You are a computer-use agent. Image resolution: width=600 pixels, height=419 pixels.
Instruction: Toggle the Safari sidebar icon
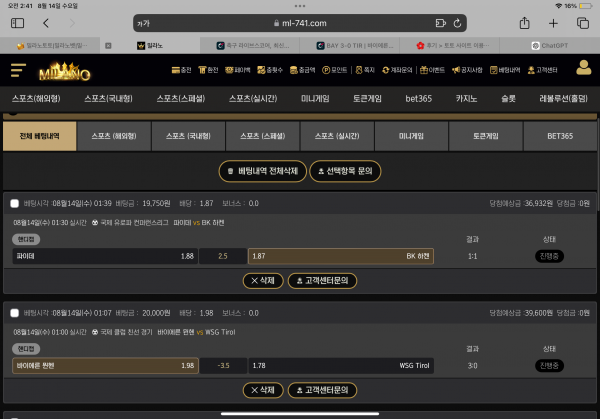pos(17,23)
